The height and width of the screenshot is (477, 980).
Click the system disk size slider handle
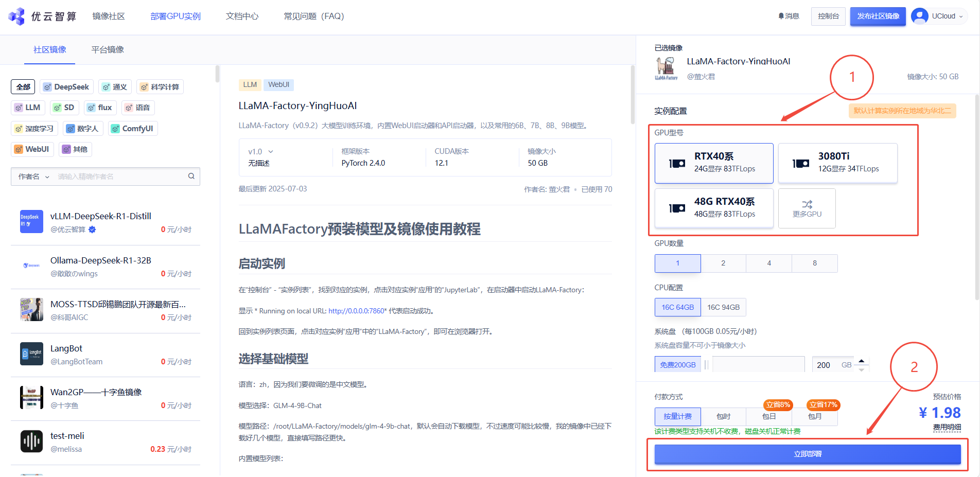click(x=707, y=365)
